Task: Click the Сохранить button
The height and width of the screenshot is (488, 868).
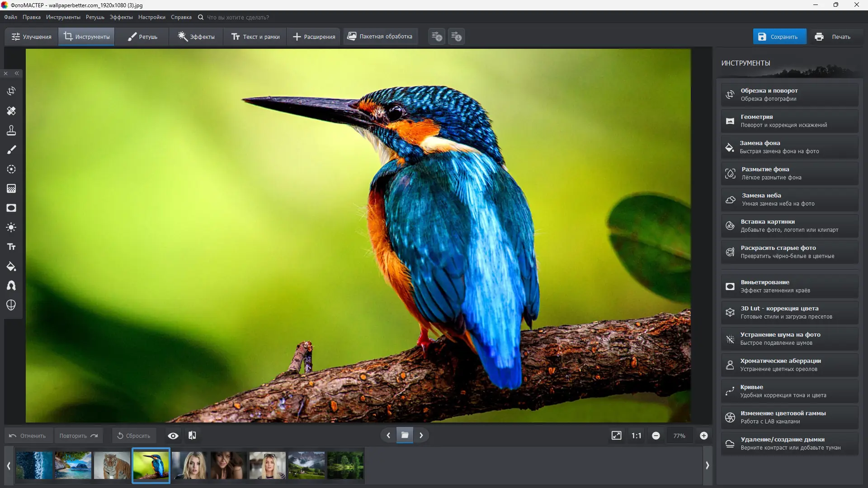Action: (x=779, y=37)
